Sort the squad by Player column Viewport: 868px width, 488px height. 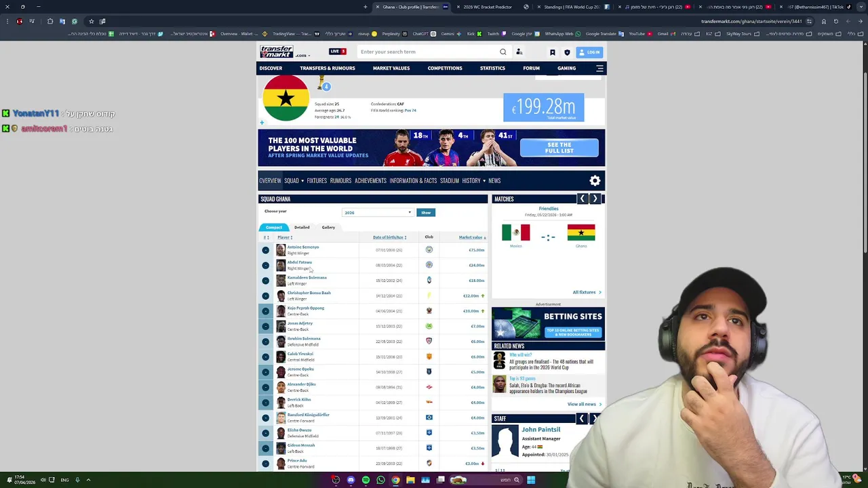point(284,237)
